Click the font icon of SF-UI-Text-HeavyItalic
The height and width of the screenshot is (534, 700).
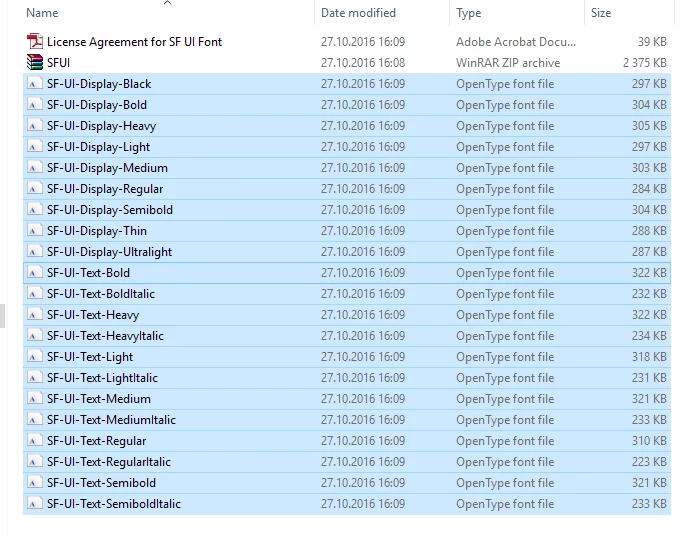click(x=35, y=335)
